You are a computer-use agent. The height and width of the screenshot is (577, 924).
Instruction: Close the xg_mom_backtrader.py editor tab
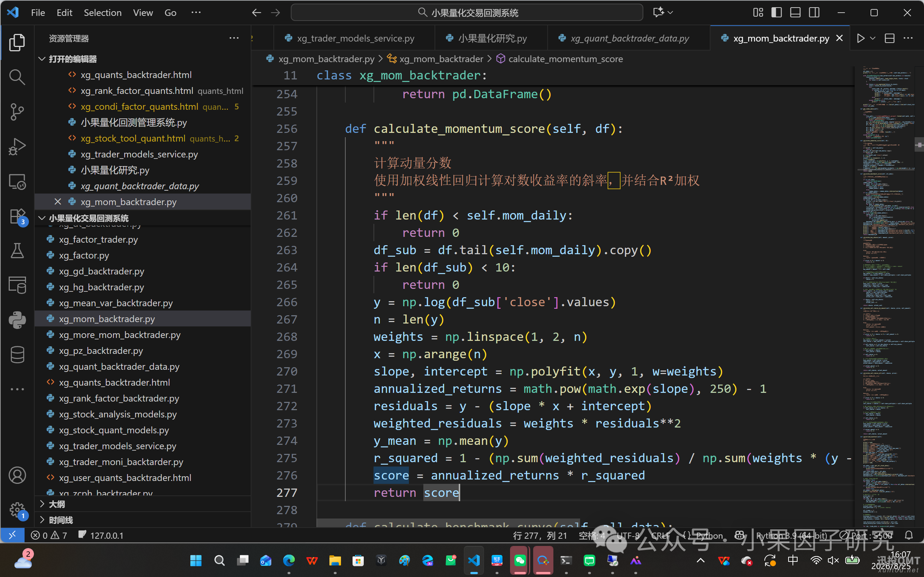click(x=839, y=38)
